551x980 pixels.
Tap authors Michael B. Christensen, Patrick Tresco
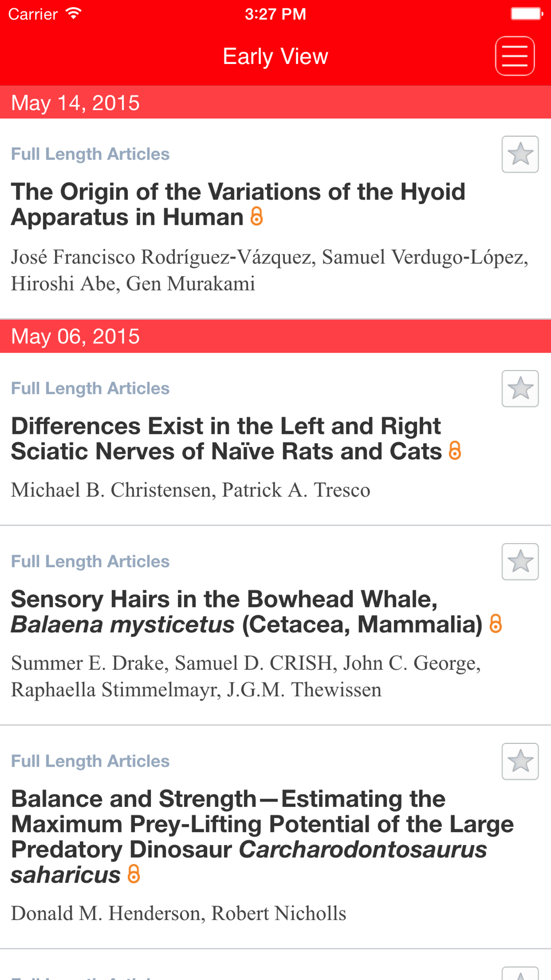click(191, 490)
